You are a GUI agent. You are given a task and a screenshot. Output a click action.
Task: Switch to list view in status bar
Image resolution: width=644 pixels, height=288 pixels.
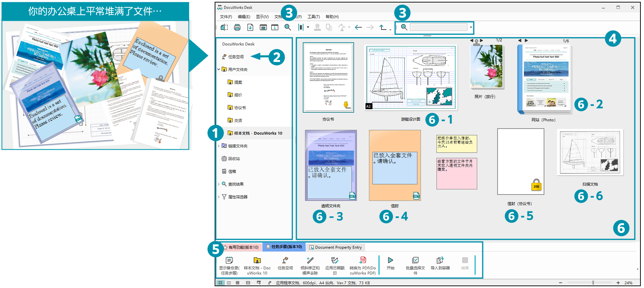pyautogui.click(x=229, y=283)
